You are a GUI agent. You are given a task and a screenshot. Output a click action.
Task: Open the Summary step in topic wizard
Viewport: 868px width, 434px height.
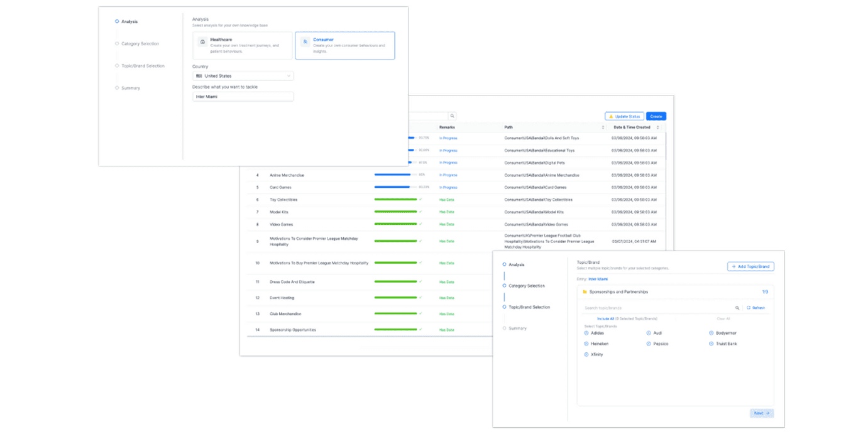517,328
